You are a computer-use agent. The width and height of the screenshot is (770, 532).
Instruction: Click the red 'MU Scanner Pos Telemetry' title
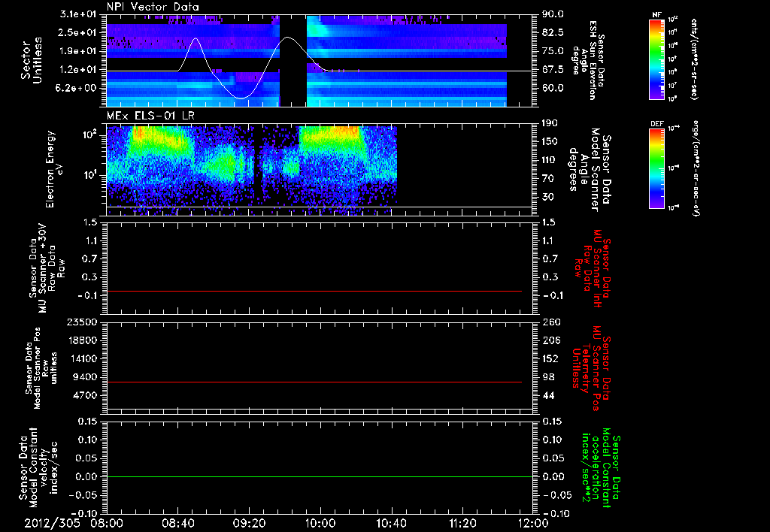(x=592, y=368)
